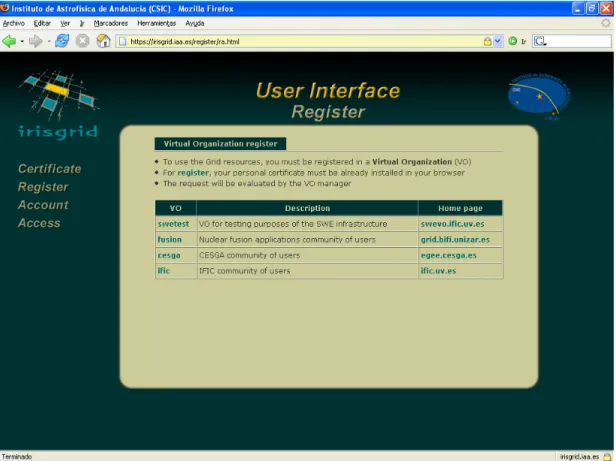616x461 pixels.
Task: Open the Ir menu
Action: click(82, 23)
